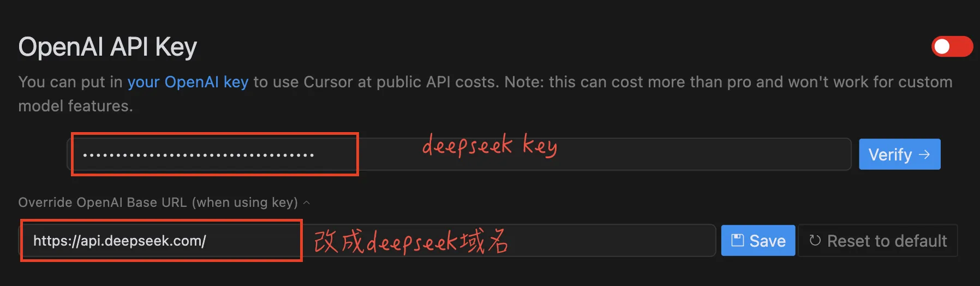Click the "model features." description text
This screenshot has height=286, width=980.
point(75,106)
